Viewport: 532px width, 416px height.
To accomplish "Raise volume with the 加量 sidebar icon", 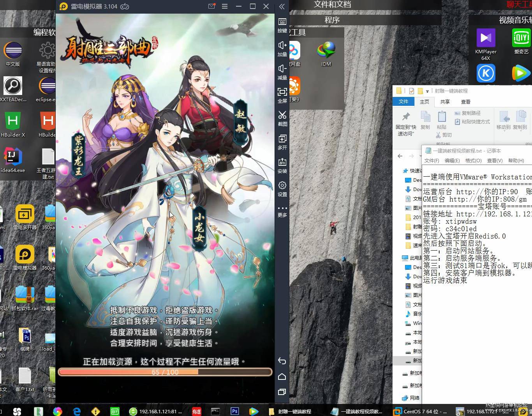I will [282, 48].
